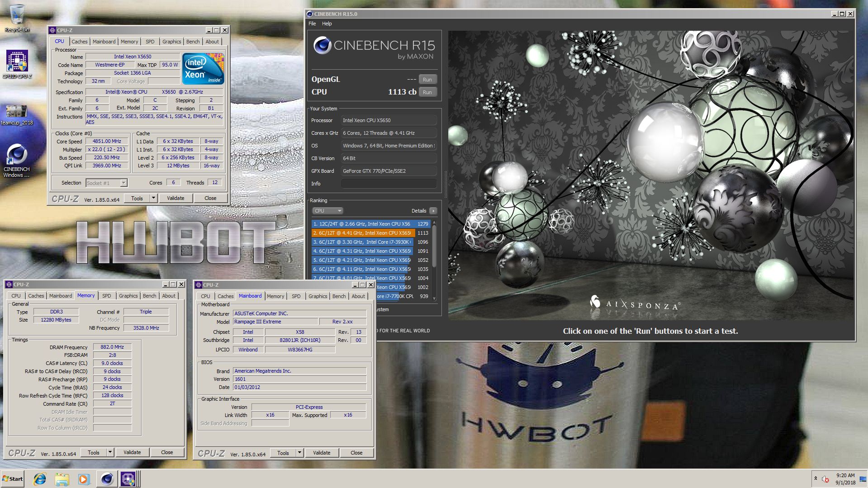The width and height of the screenshot is (868, 488).
Task: Open CPUID CPU-Z desktop shortcut
Action: tap(17, 64)
